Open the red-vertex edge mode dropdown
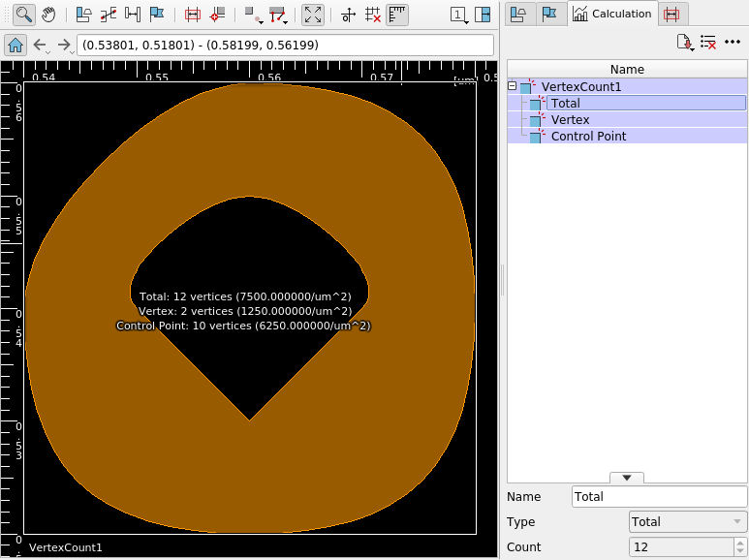 point(278,15)
